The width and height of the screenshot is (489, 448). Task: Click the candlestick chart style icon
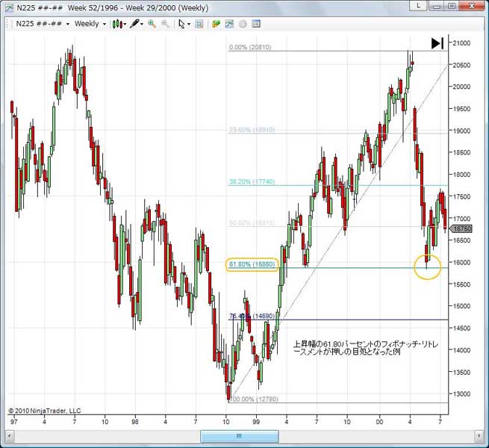coord(117,24)
